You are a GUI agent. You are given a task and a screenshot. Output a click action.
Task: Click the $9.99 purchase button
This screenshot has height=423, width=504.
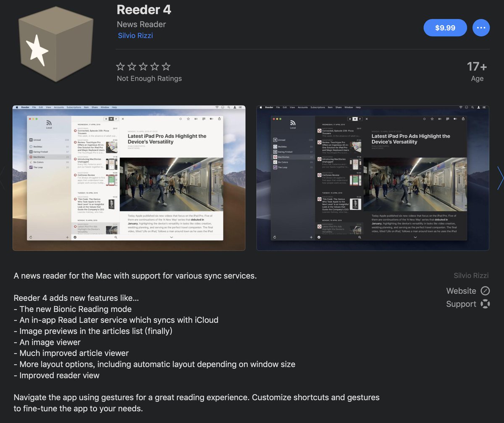point(445,28)
